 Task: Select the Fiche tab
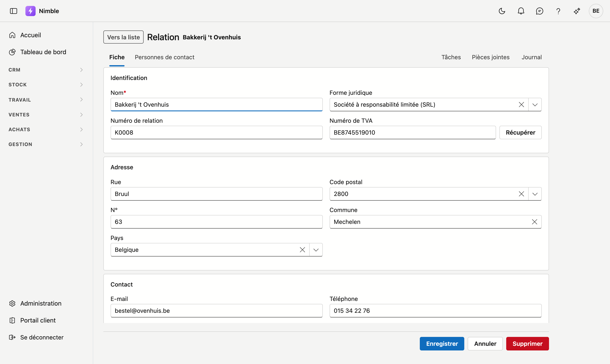click(117, 57)
